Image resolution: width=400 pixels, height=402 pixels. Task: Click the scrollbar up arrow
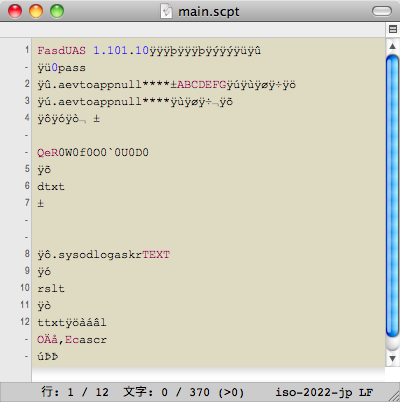393,46
